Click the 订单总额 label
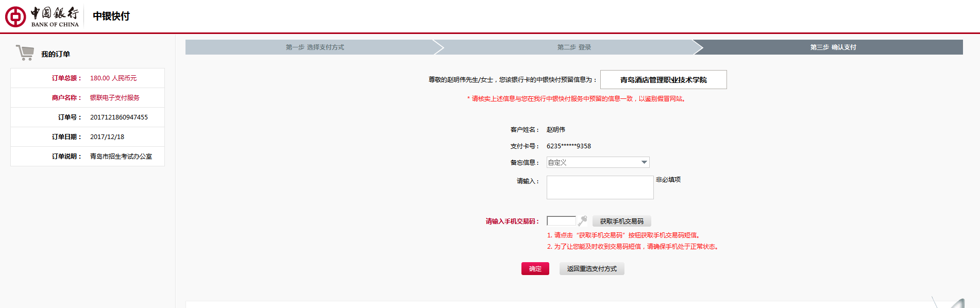 (66, 78)
